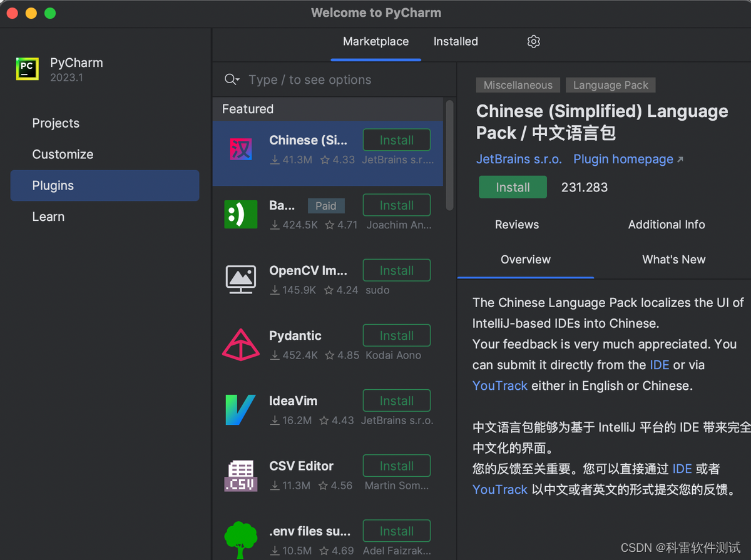Select the CSV Editor plugin icon
This screenshot has width=751, height=560.
[x=241, y=476]
